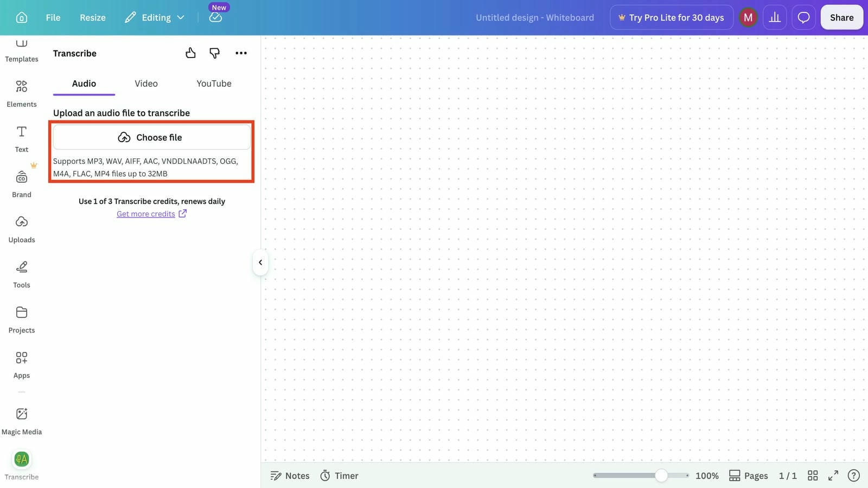The height and width of the screenshot is (488, 868).
Task: Open Notes at the bottom bar
Action: (290, 476)
